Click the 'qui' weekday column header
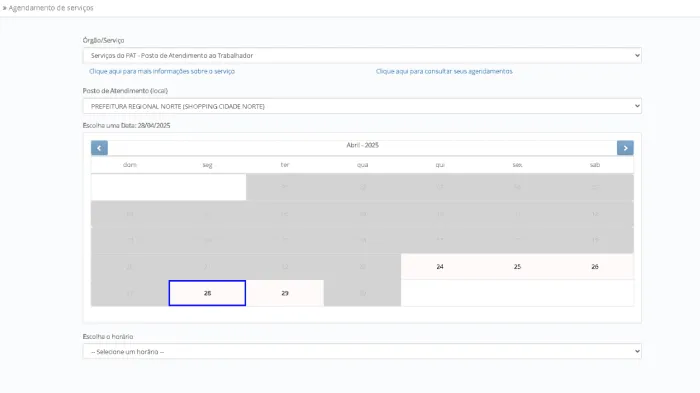This screenshot has height=393, width=700. tap(440, 165)
